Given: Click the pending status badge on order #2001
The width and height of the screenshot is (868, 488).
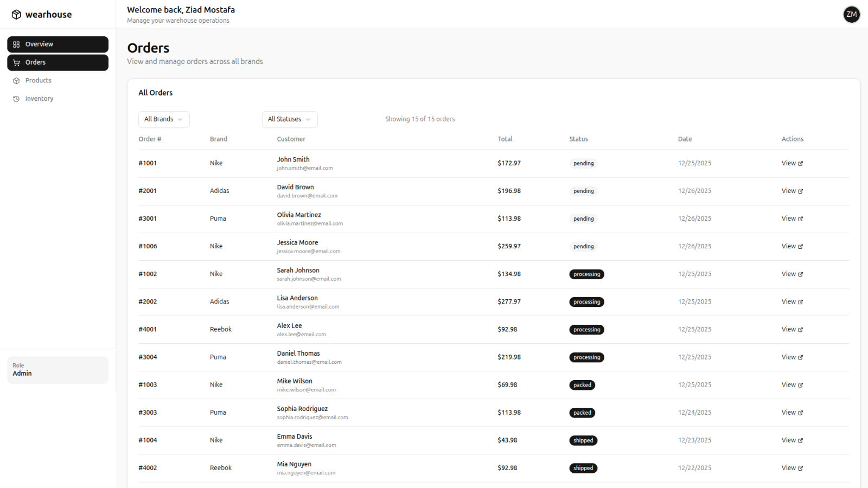Looking at the screenshot, I should 583,191.
